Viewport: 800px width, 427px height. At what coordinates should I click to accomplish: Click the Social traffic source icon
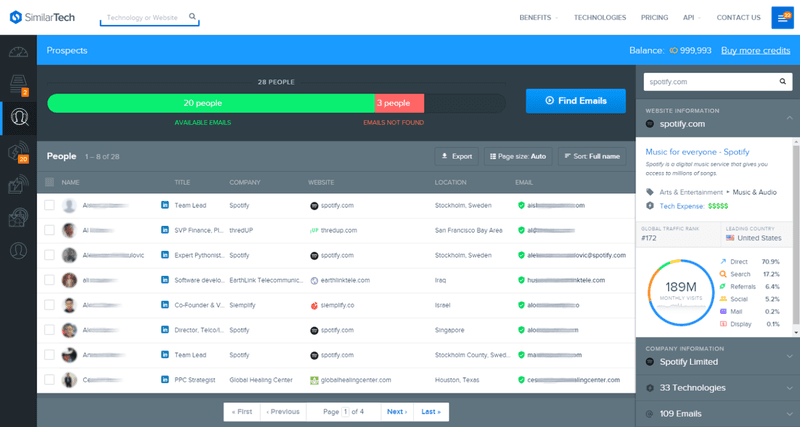723,299
